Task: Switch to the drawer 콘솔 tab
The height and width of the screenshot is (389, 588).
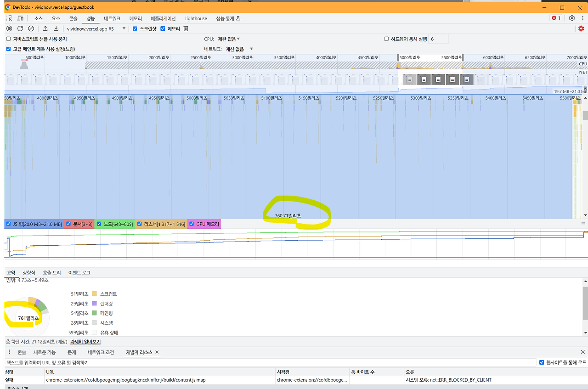Action: 22,352
